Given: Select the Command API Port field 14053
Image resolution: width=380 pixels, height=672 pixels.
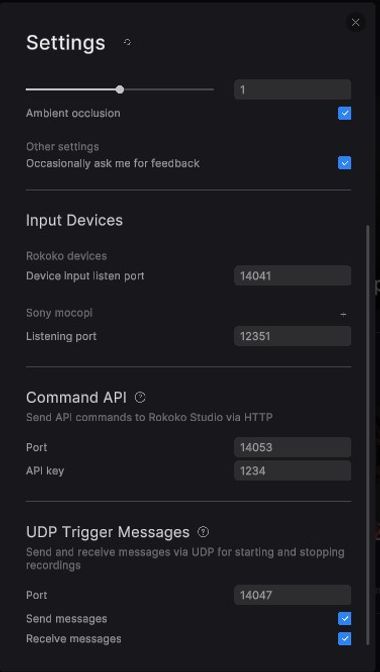Looking at the screenshot, I should coord(293,447).
